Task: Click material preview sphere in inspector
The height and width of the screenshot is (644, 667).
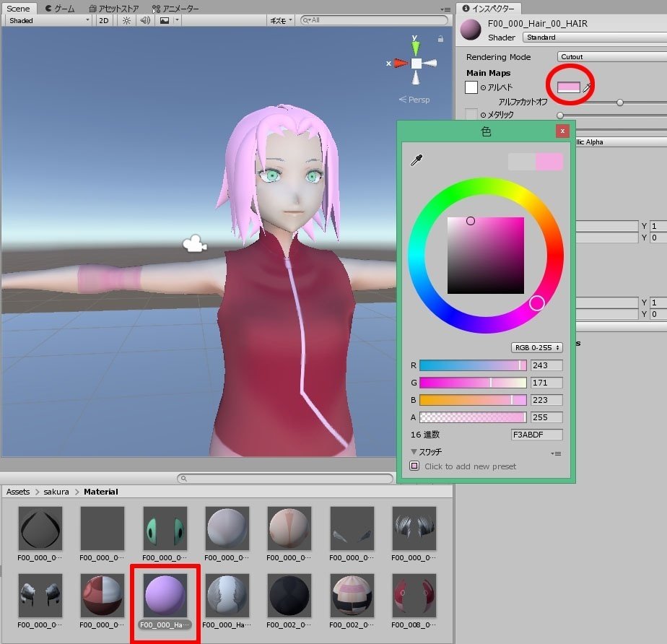Action: (x=471, y=30)
